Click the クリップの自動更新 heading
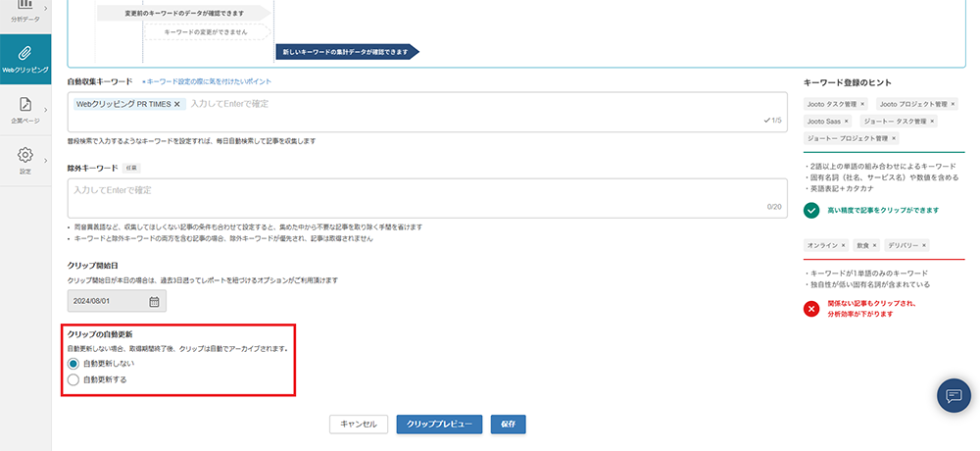Screen dimensions: 980x451 click(x=99, y=334)
